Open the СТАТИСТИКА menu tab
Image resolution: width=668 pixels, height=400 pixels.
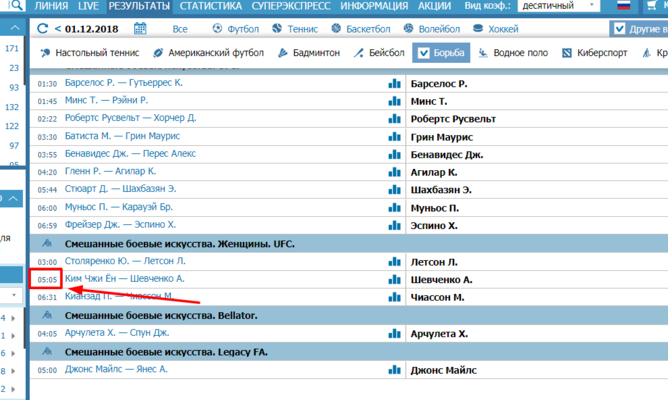click(x=212, y=6)
